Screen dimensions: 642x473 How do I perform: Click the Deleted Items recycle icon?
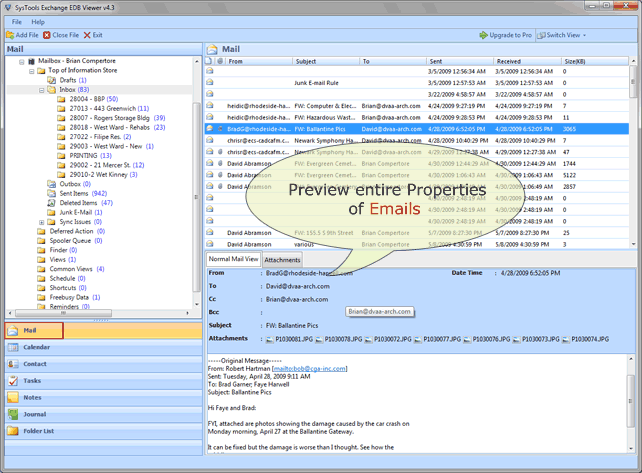52,203
